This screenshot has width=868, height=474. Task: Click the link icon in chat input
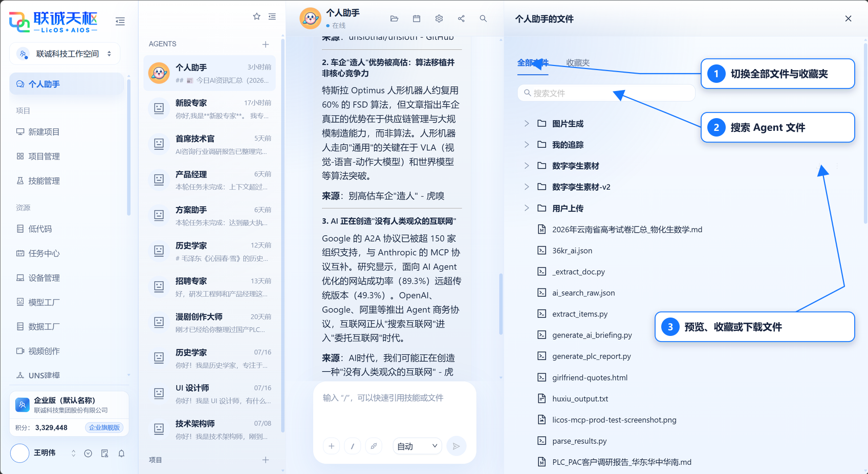(x=374, y=446)
